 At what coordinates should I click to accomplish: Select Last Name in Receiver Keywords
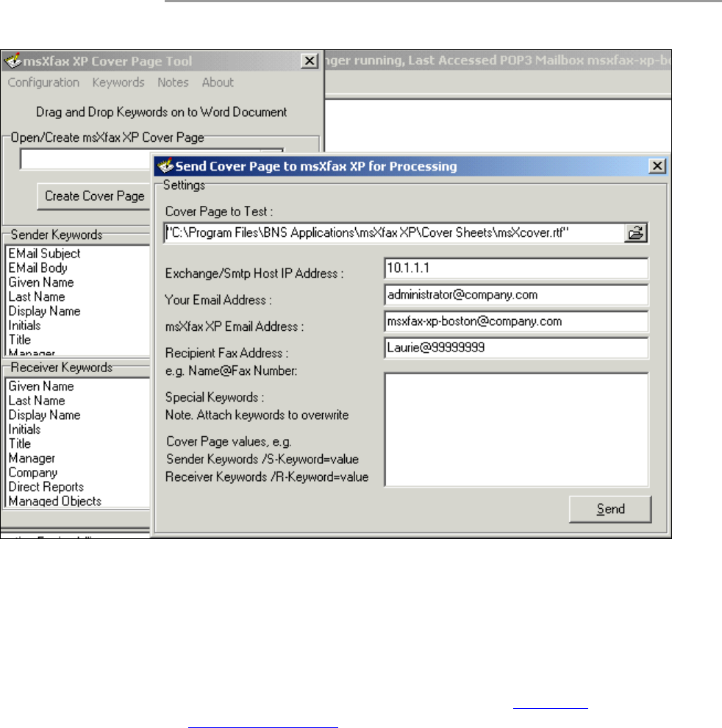click(x=37, y=401)
